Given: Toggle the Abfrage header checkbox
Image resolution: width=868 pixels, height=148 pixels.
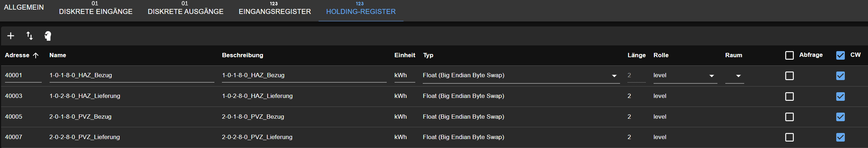Looking at the screenshot, I should [790, 55].
